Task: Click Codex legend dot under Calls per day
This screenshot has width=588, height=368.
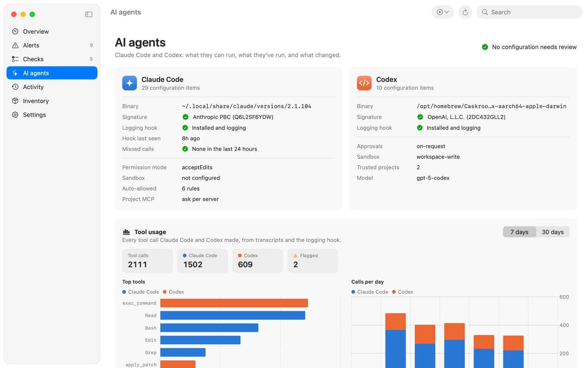Action: click(394, 292)
